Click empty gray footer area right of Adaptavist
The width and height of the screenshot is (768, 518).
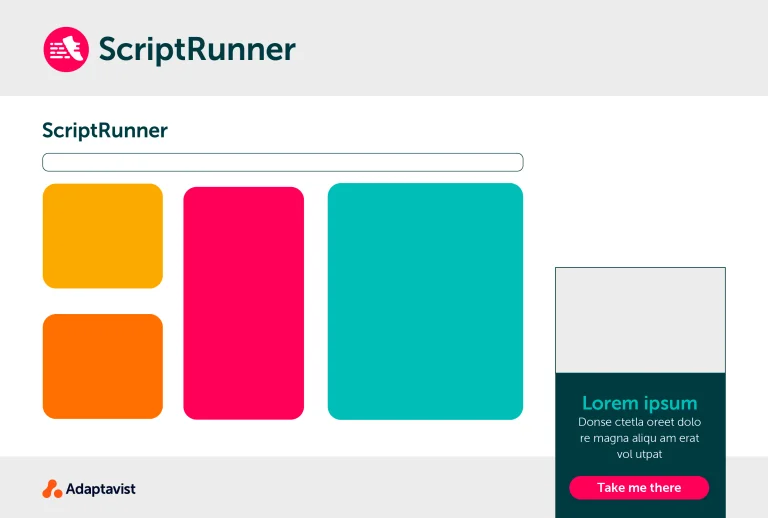[x=340, y=488]
